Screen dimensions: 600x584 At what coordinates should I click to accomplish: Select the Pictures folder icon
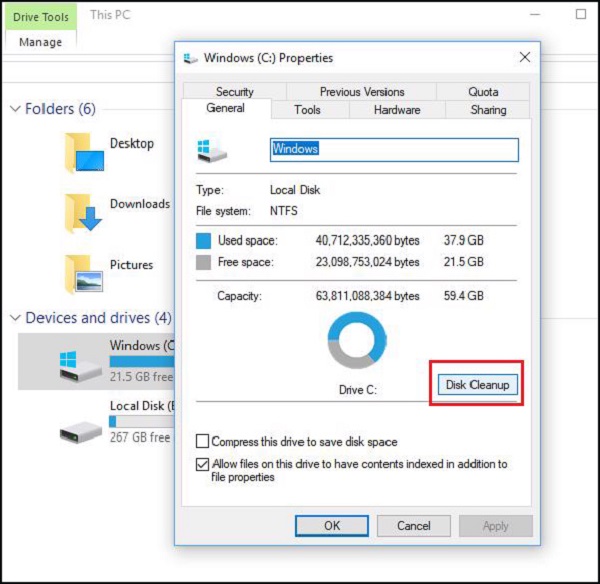pos(84,274)
